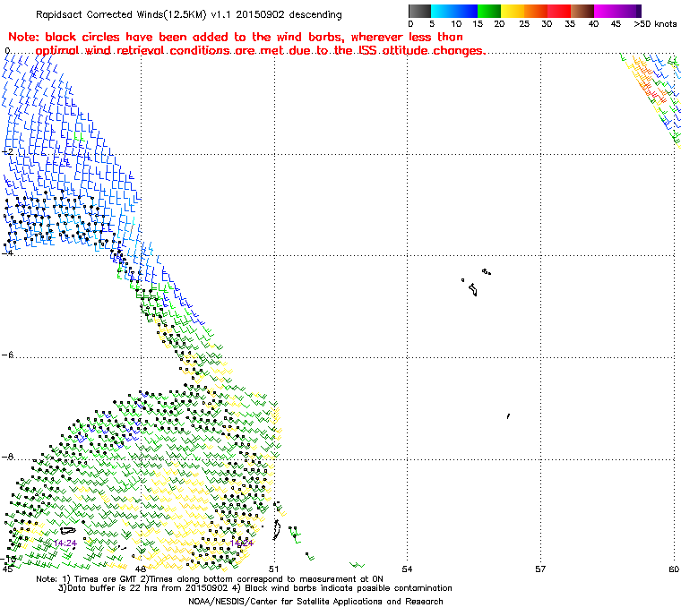This screenshot has height=616, width=681.
Task: Click the 'Times are GMT' footnote line
Action: tap(210, 578)
